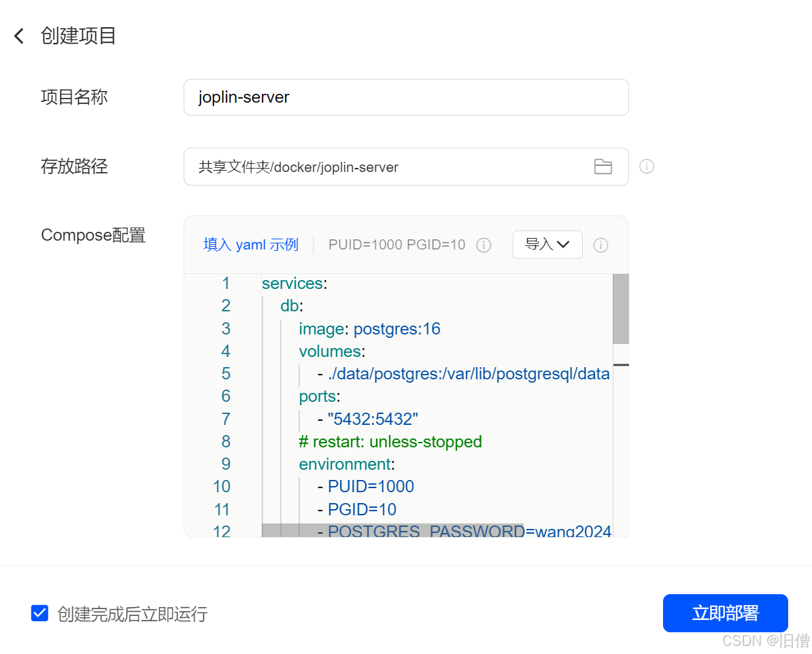Viewport: 812px width, 654px height.
Task: Click line 2 text 'db:'
Action: point(292,306)
